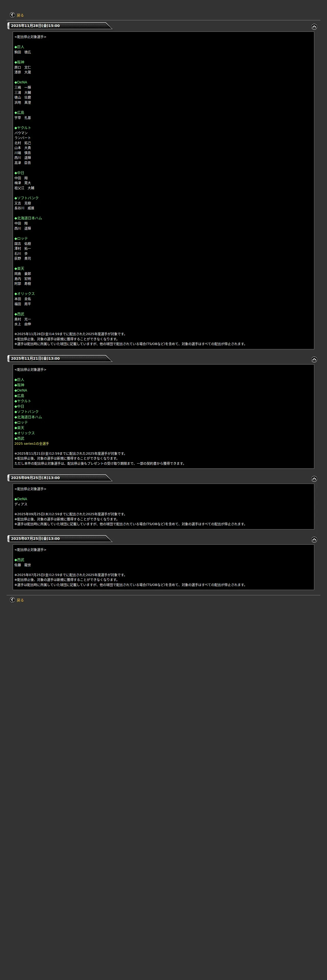Select the player name 又吉 克樹

(23, 203)
